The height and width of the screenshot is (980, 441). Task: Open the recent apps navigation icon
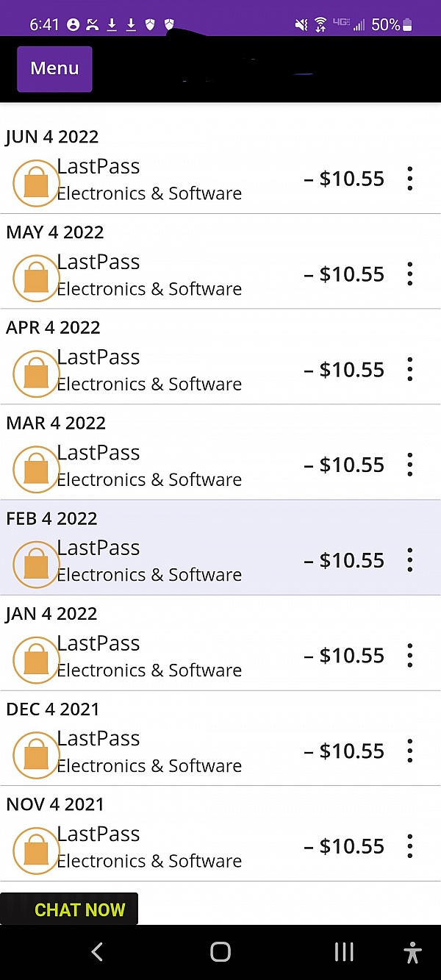[344, 952]
